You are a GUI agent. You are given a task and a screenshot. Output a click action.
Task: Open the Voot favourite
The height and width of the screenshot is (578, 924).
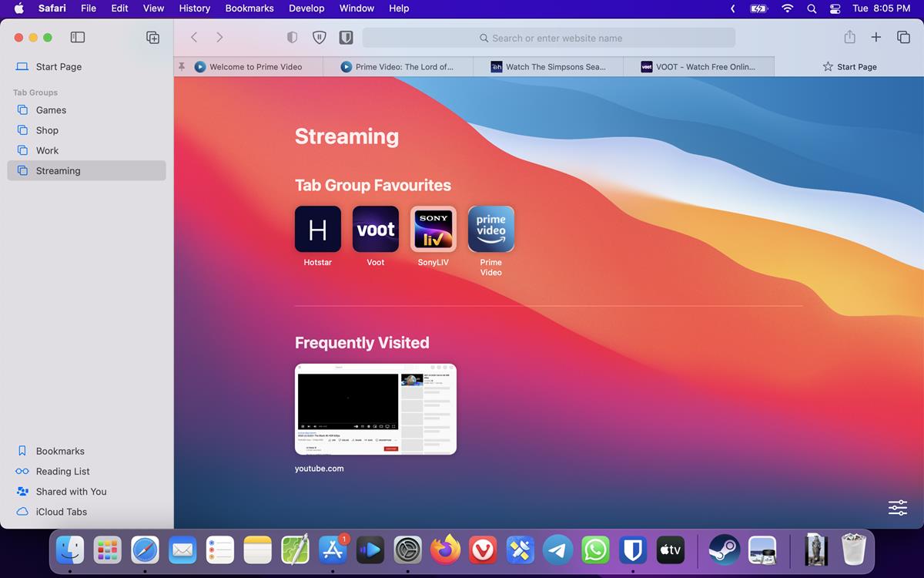point(376,229)
